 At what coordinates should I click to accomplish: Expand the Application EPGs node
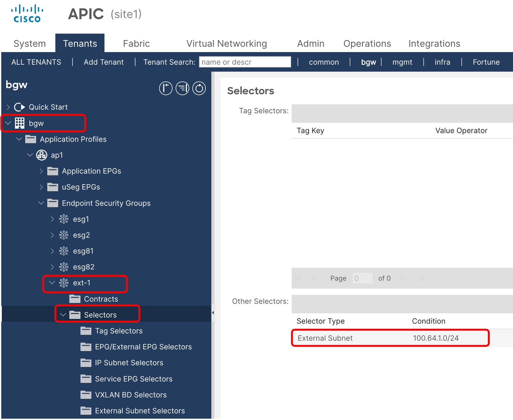41,171
